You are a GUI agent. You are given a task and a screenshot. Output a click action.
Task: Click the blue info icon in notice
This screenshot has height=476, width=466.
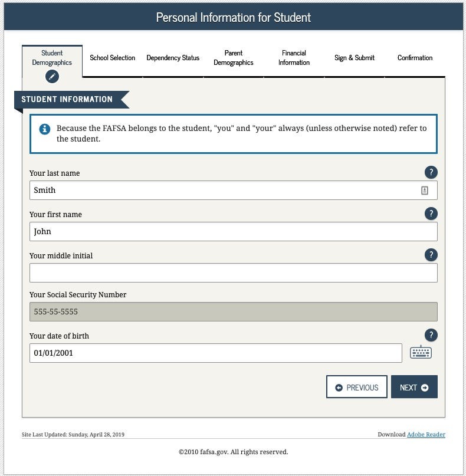point(45,129)
